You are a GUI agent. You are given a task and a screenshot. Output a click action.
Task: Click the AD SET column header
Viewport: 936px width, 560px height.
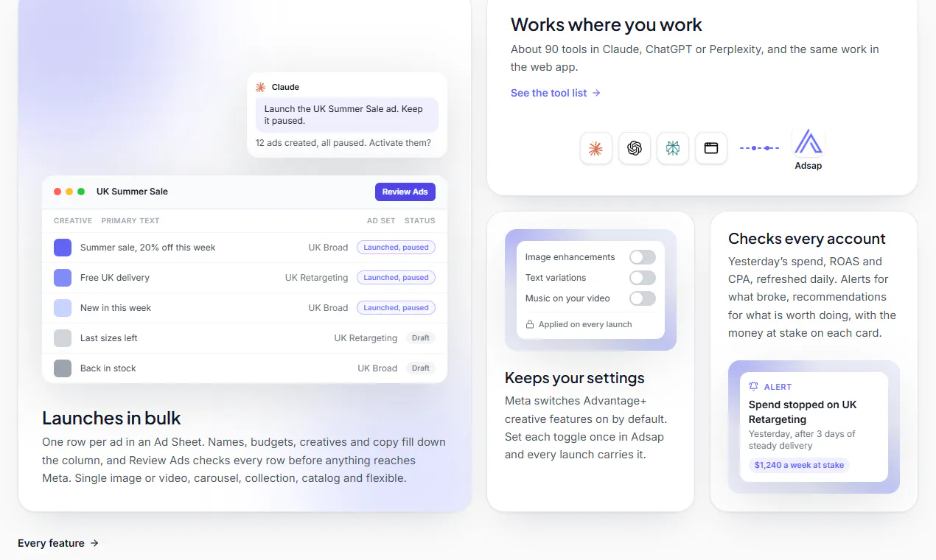point(381,220)
